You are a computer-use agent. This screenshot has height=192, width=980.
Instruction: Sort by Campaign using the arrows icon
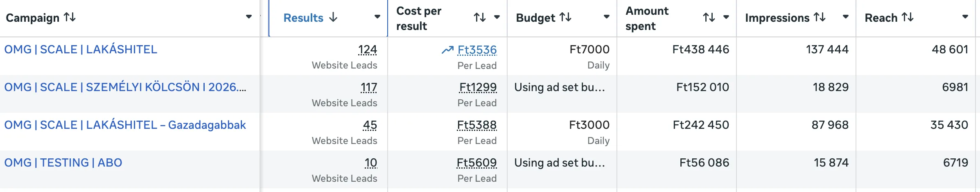tap(70, 17)
